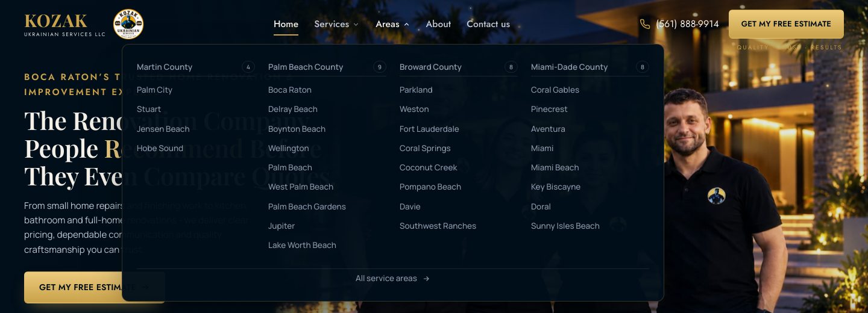The width and height of the screenshot is (868, 313).
Task: Go to the About page
Action: click(x=438, y=24)
